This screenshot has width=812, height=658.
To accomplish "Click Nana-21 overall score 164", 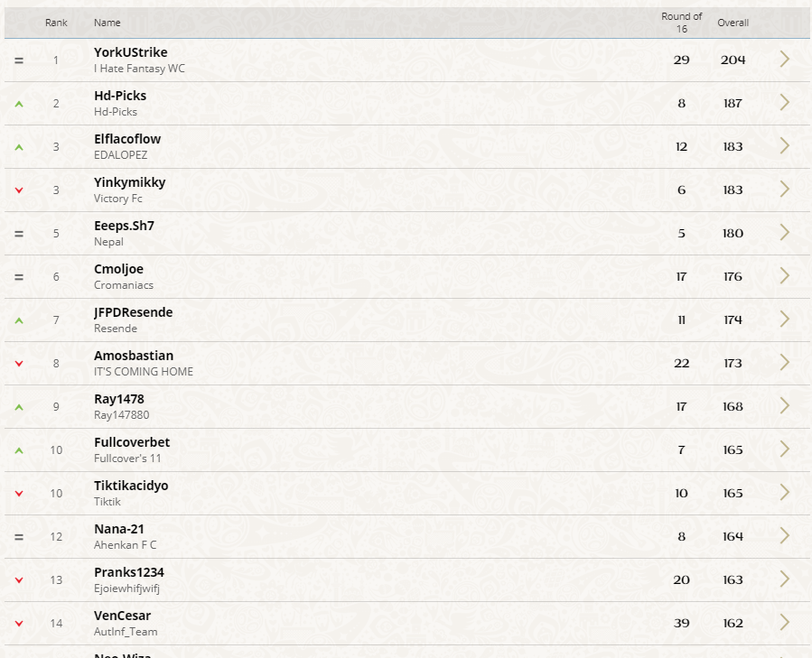I will click(733, 536).
